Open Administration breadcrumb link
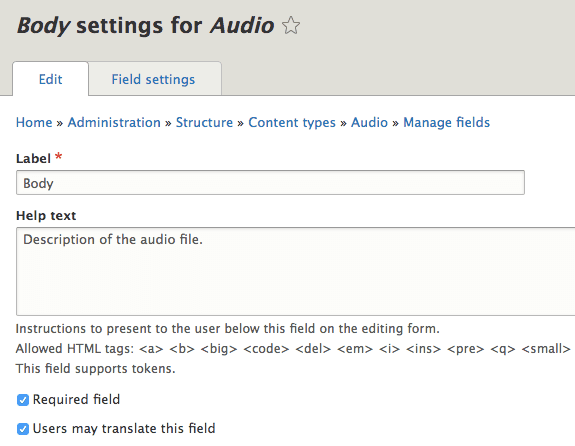Screen dimensions: 575x446 tap(114, 122)
